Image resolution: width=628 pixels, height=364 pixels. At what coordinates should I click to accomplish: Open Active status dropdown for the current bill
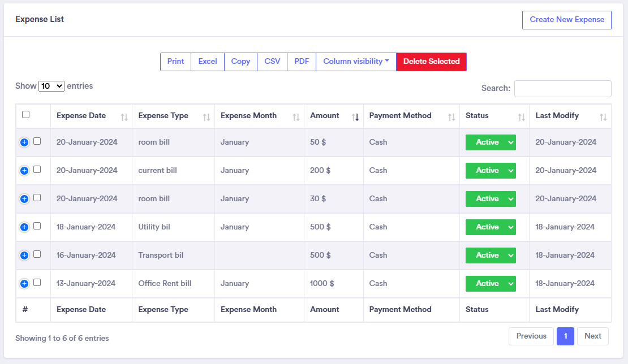tap(490, 171)
